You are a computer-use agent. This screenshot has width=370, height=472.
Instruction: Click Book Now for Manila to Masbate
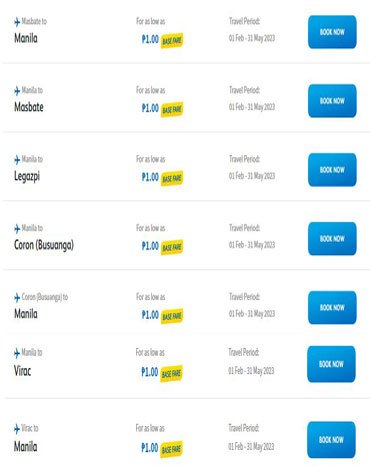332,101
